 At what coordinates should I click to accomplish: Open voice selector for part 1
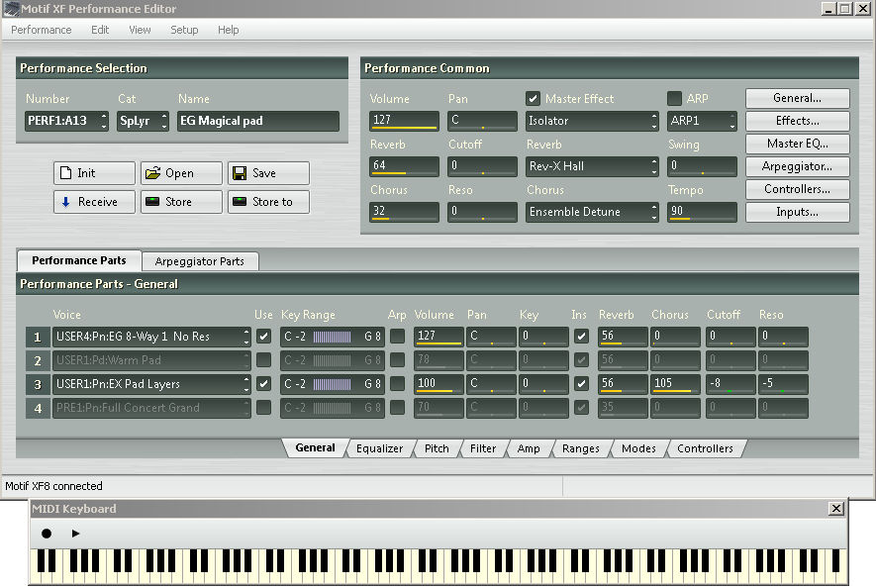151,337
